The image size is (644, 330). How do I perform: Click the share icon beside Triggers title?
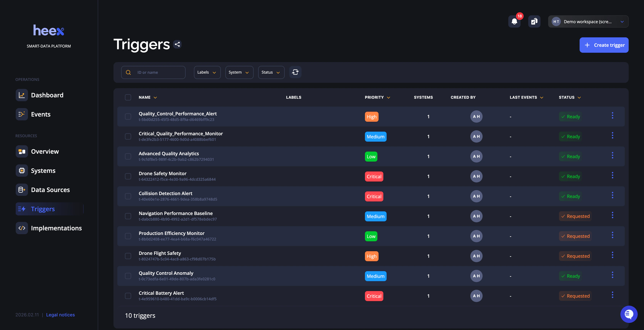coord(177,44)
